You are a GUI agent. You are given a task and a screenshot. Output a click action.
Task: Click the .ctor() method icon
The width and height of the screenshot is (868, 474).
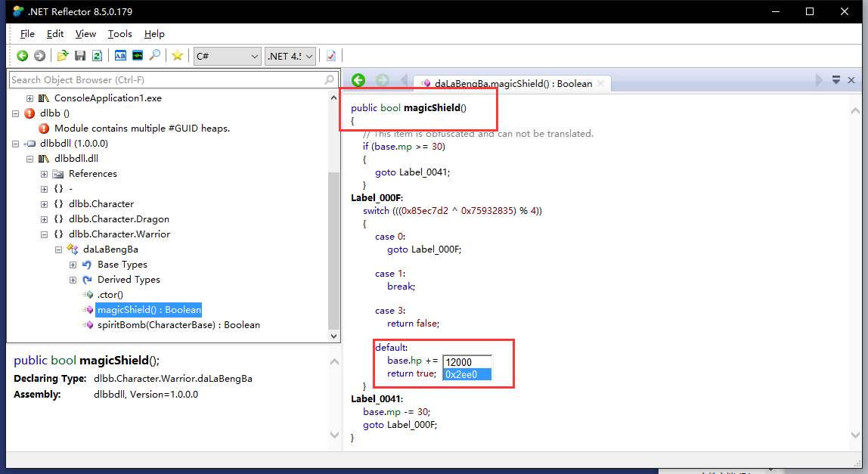coord(88,295)
